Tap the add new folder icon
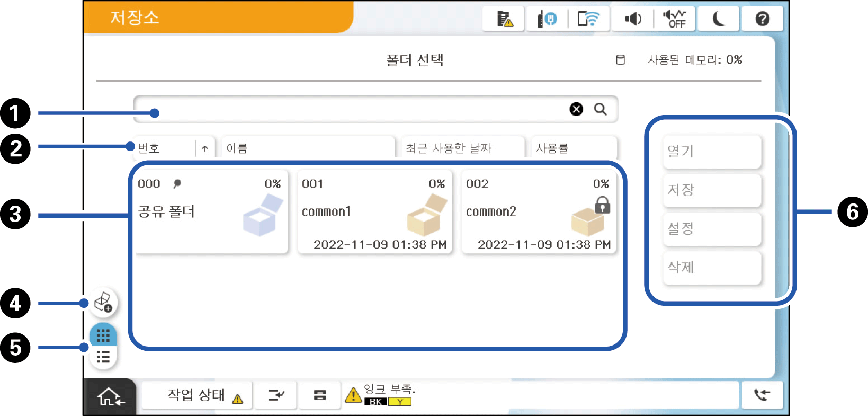This screenshot has height=416, width=868. click(x=103, y=303)
